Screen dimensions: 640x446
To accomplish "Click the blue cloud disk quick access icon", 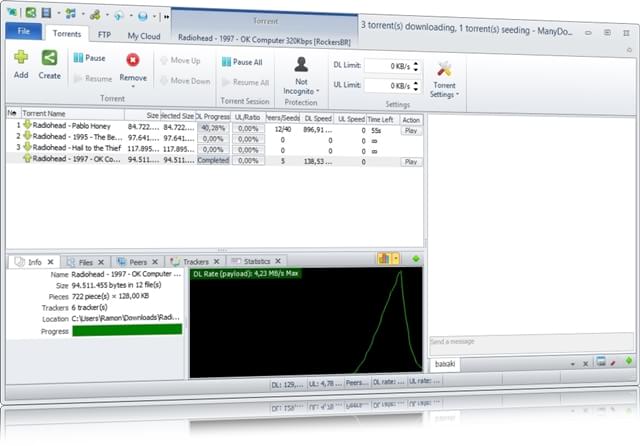I will coord(142,16).
